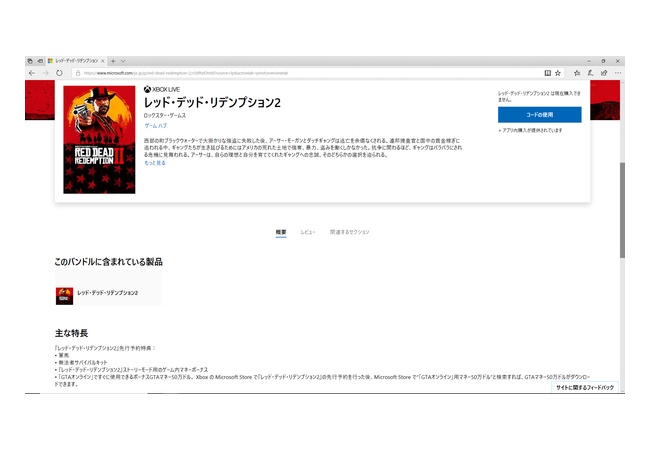Click the ロックスター・ゲームス publisher text
Image resolution: width=650 pixels, height=450 pixels.
[x=165, y=116]
